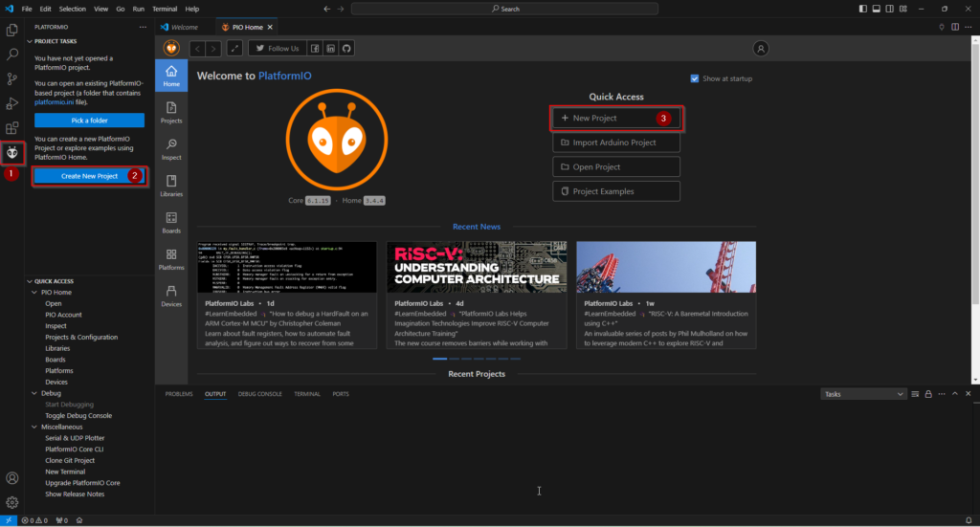Click the notifications bell in status bar

(x=969, y=520)
